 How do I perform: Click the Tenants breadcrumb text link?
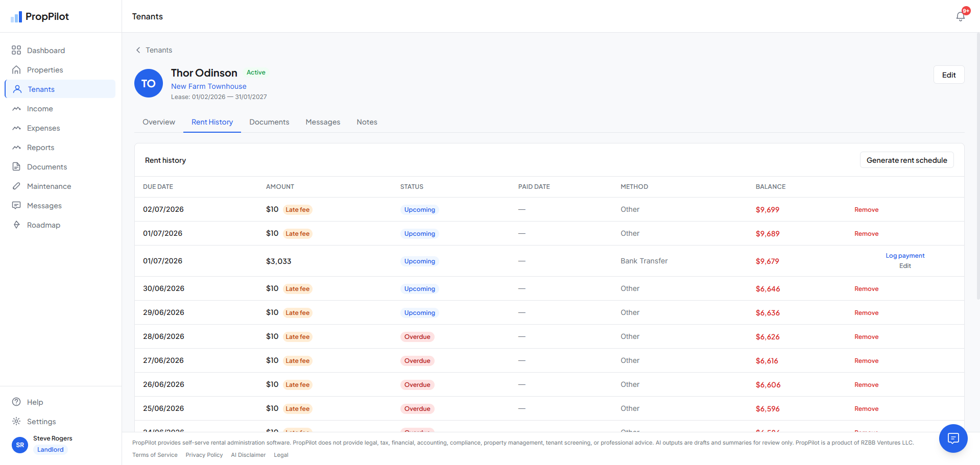(x=159, y=50)
